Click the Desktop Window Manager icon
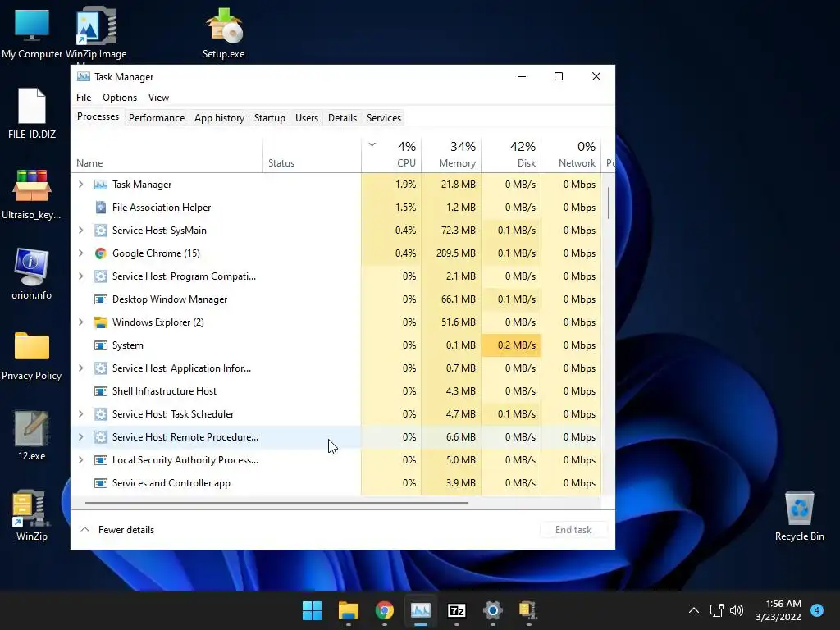 101,299
